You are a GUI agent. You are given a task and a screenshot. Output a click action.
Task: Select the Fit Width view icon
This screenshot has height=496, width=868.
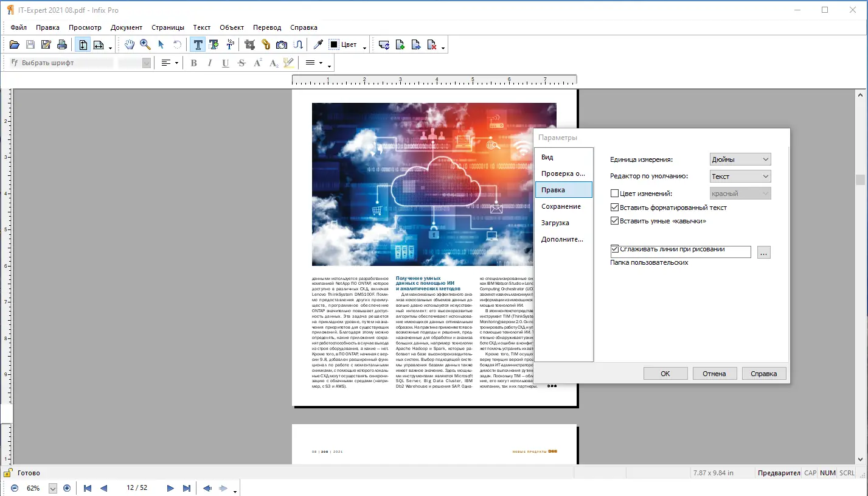pos(99,44)
